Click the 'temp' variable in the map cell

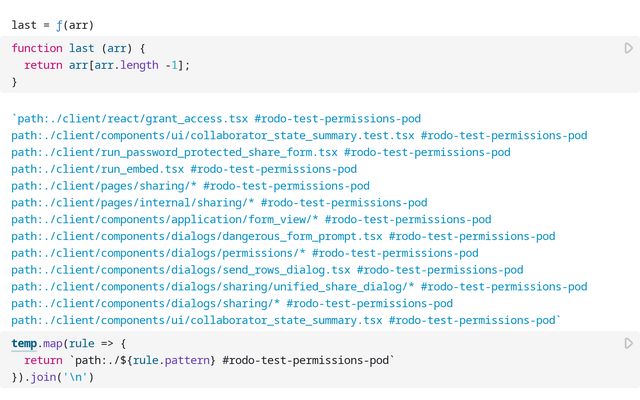click(24, 343)
